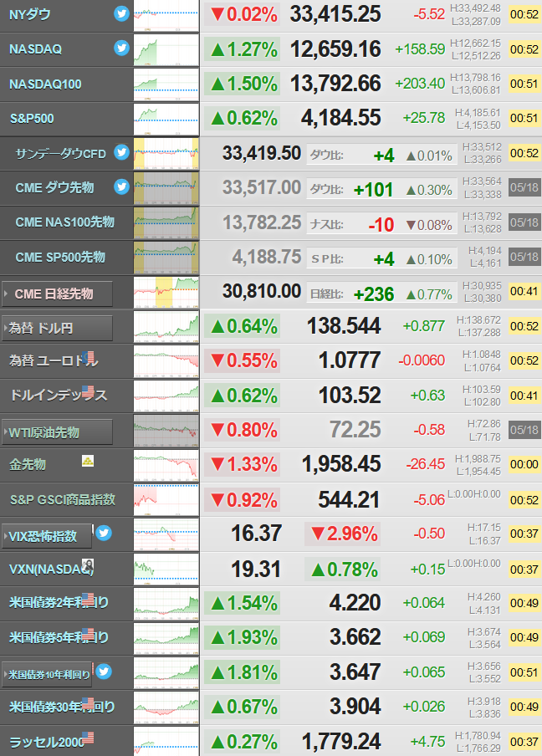Open the 金先物 mini chart

point(166,465)
